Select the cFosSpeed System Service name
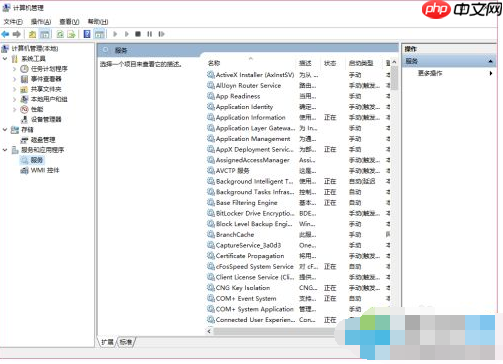The height and width of the screenshot is (364, 503). [x=255, y=267]
